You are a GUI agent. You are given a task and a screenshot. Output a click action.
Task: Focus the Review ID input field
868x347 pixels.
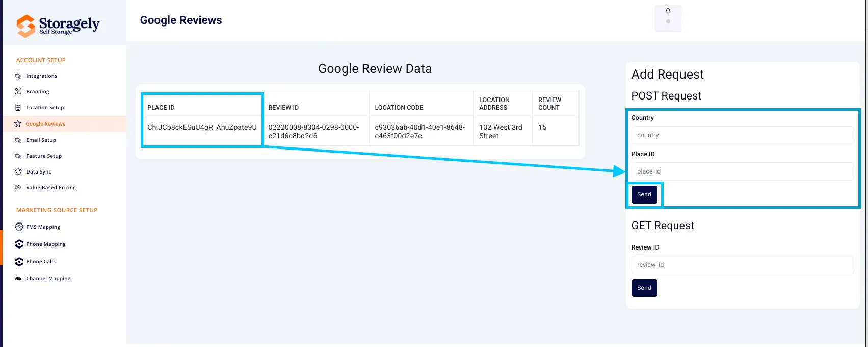coord(742,265)
